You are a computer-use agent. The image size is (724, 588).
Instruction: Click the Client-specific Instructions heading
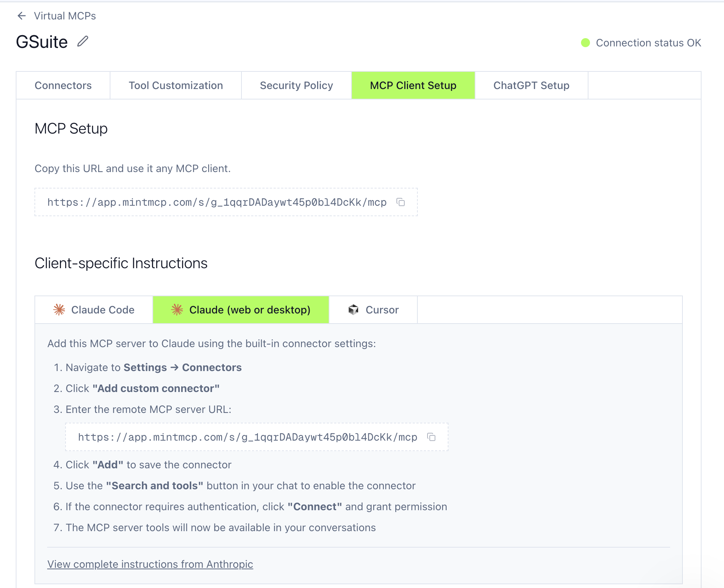pyautogui.click(x=121, y=263)
